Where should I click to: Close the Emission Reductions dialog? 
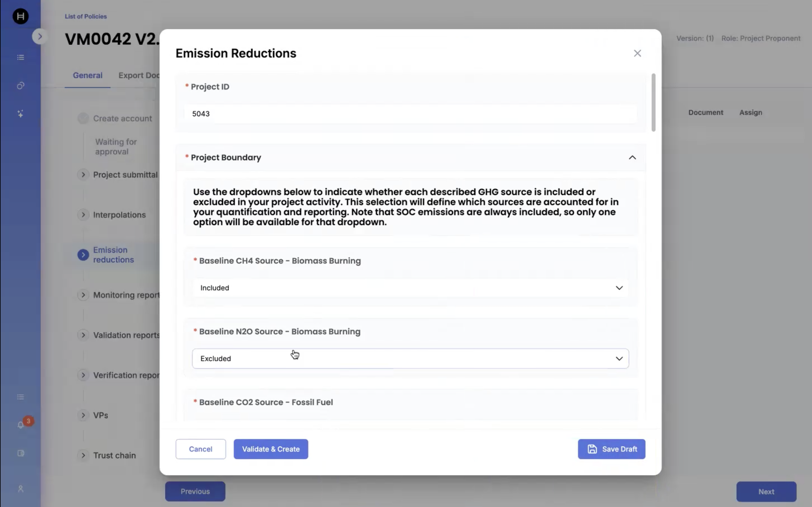pyautogui.click(x=637, y=53)
